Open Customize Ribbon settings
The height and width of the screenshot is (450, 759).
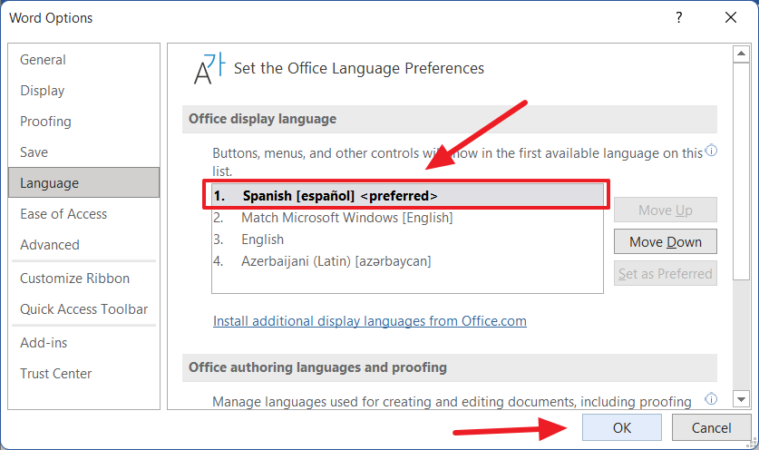click(x=84, y=278)
